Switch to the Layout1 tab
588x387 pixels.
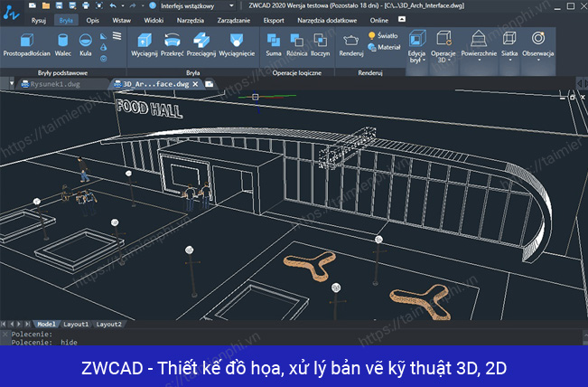(x=76, y=324)
